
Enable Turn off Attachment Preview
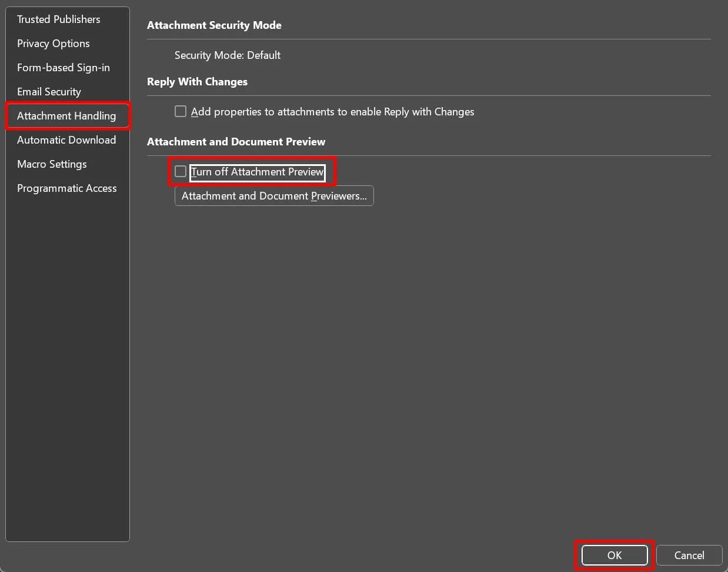(181, 171)
